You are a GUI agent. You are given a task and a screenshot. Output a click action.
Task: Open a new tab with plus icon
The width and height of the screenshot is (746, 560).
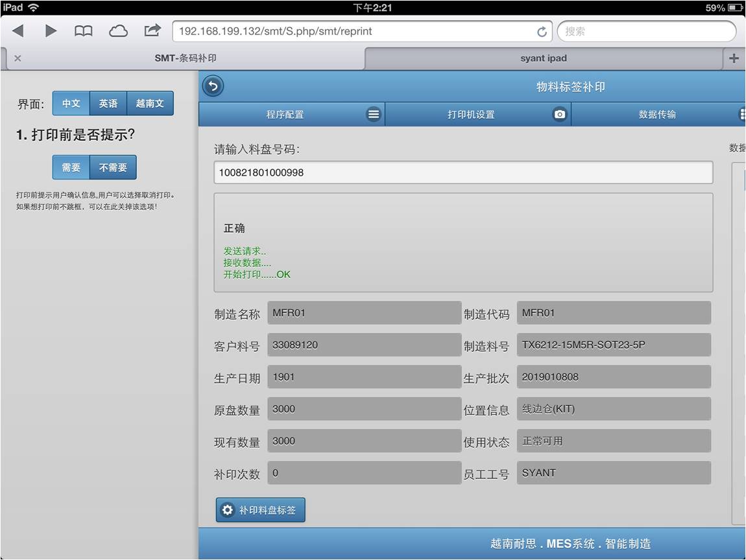click(x=734, y=58)
